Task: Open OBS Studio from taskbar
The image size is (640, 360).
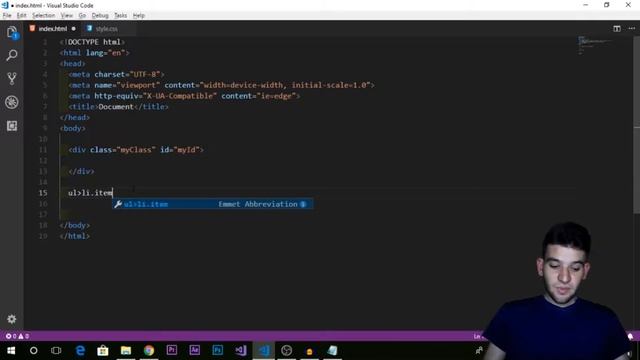Action: (287, 351)
